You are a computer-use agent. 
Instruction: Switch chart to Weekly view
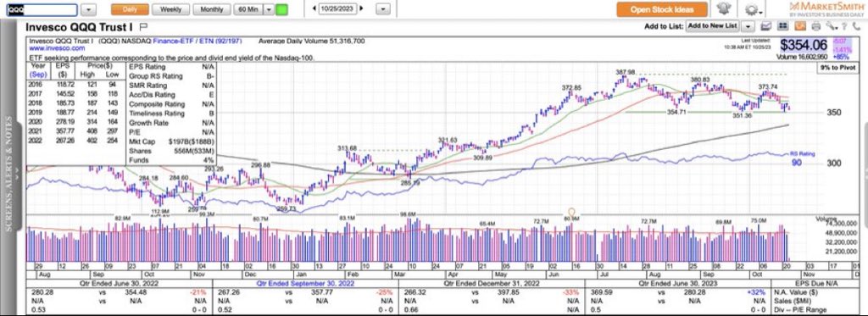coord(170,9)
